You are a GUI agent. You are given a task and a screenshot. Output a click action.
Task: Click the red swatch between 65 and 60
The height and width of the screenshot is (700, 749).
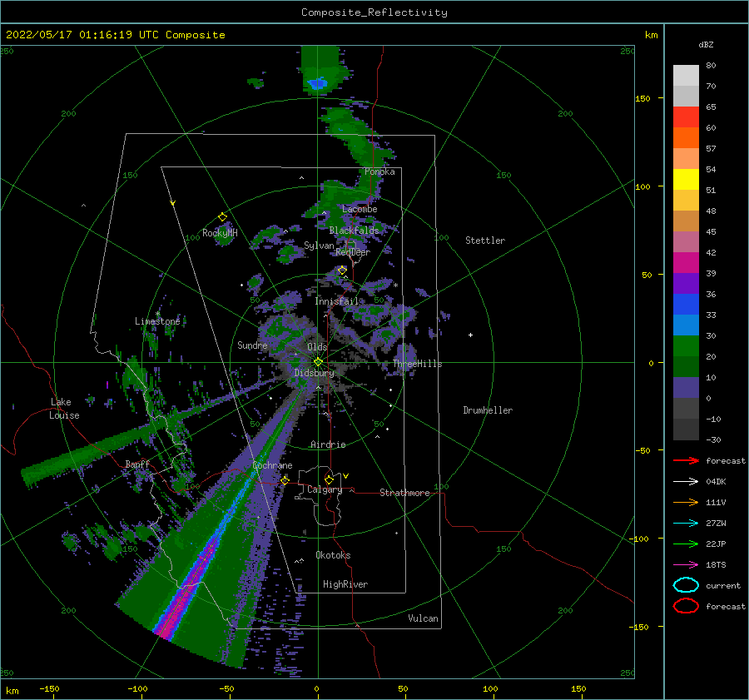[x=686, y=117]
